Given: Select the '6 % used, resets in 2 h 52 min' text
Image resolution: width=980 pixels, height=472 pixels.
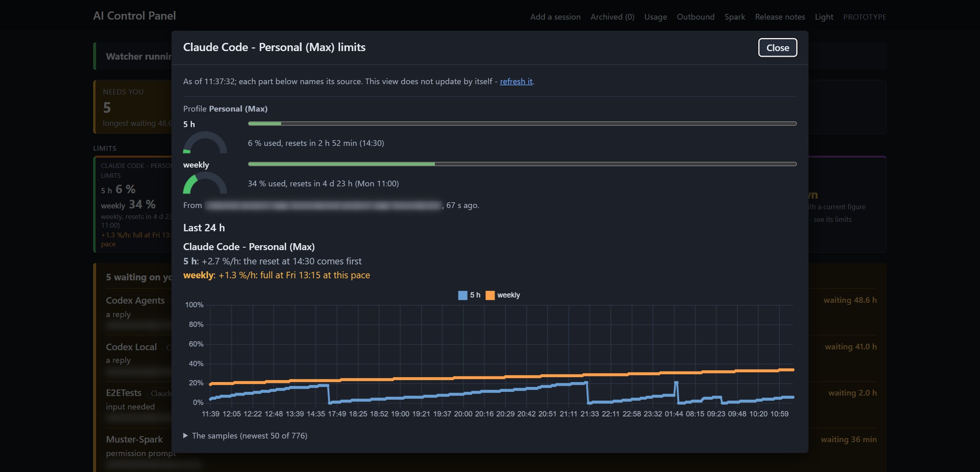Looking at the screenshot, I should [316, 143].
